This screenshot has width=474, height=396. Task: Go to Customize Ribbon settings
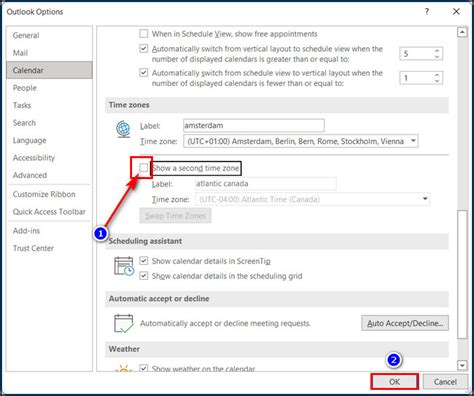coord(49,194)
